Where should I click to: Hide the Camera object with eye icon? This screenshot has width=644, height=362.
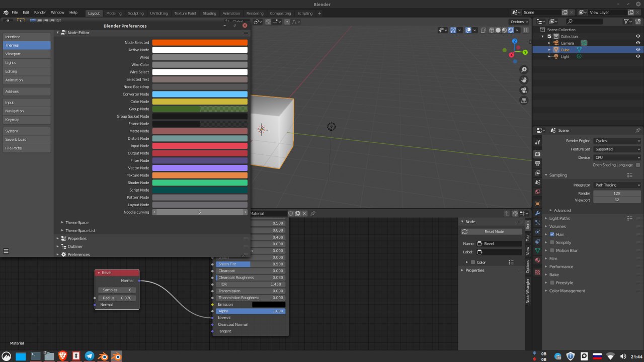638,43
